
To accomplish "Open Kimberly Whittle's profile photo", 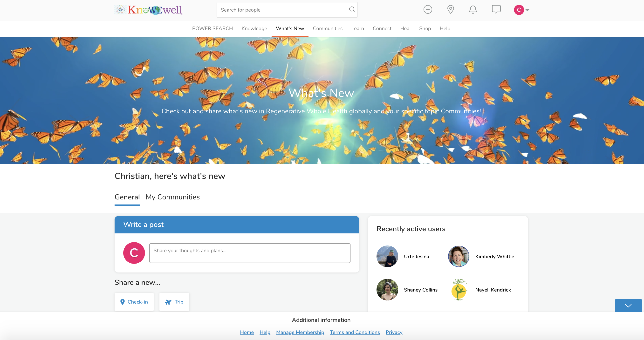I will [x=459, y=257].
